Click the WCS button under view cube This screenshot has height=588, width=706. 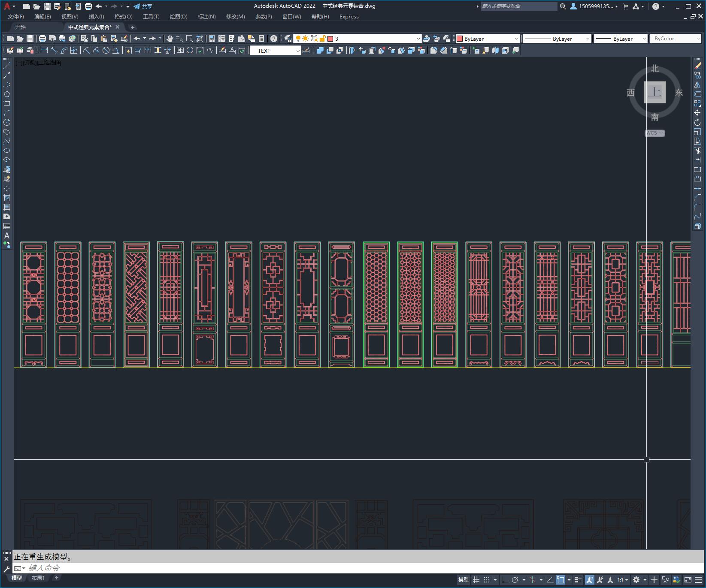(x=654, y=133)
